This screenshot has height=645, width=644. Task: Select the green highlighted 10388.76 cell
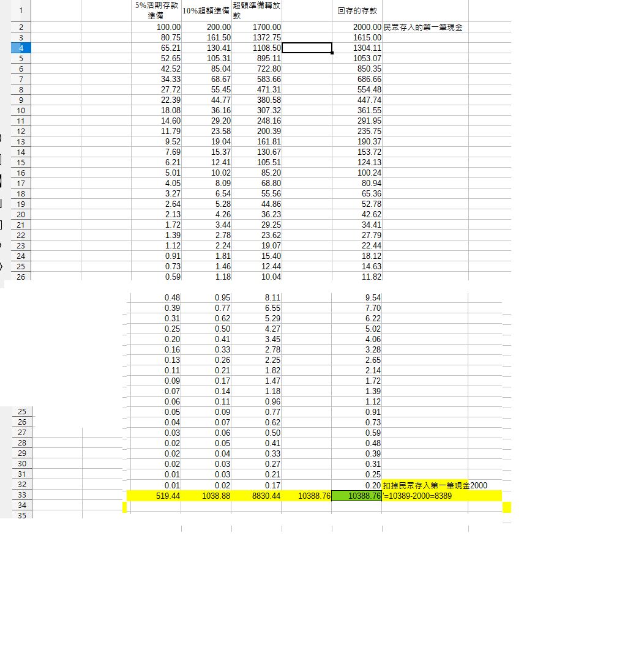356,496
